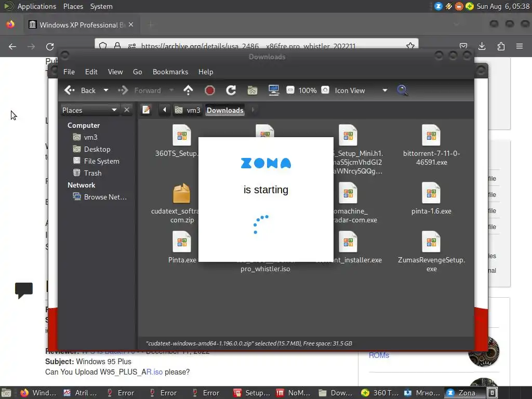Image resolution: width=532 pixels, height=399 pixels.
Task: Open the Bookmarks menu
Action: click(170, 72)
